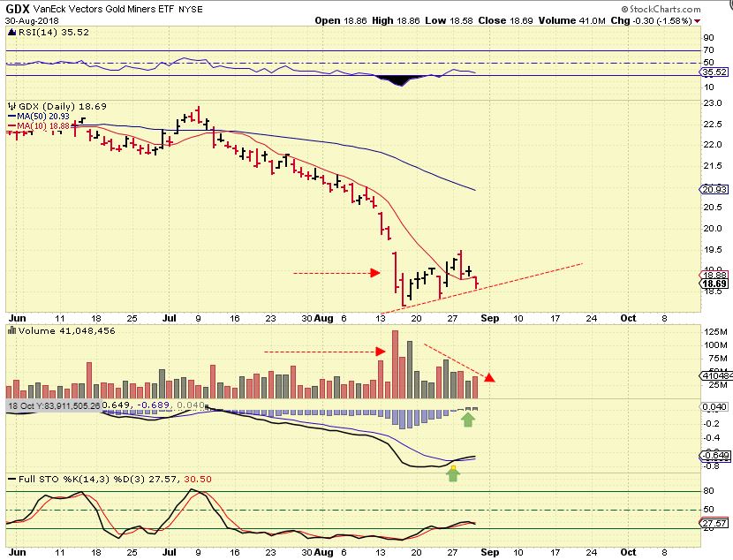The image size is (733, 560).
Task: Click the VanEck Vectors Gold Miners ETF title
Action: point(103,9)
